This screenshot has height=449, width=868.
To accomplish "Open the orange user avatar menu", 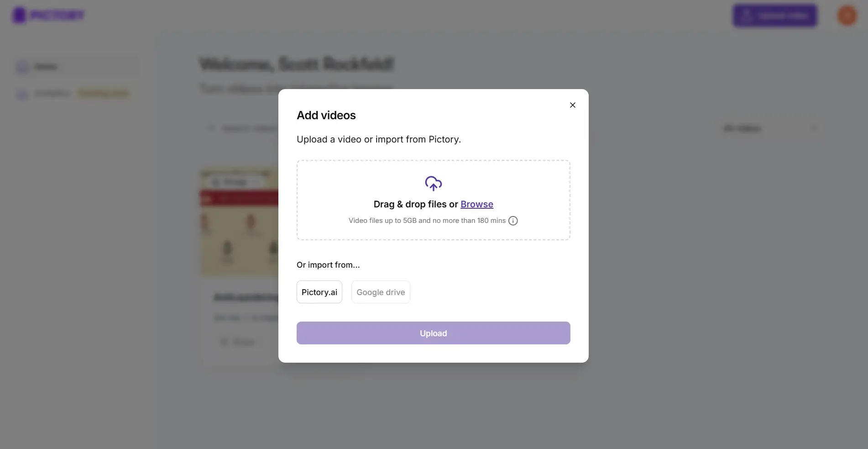I will point(847,16).
